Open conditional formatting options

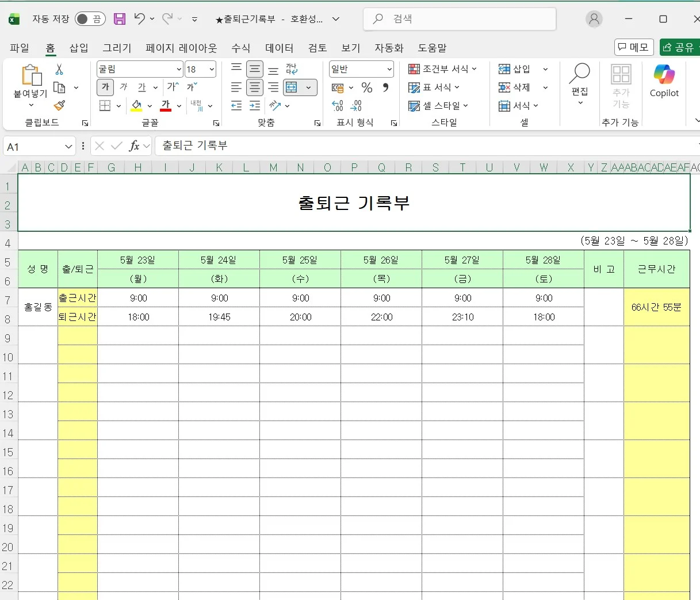point(443,68)
